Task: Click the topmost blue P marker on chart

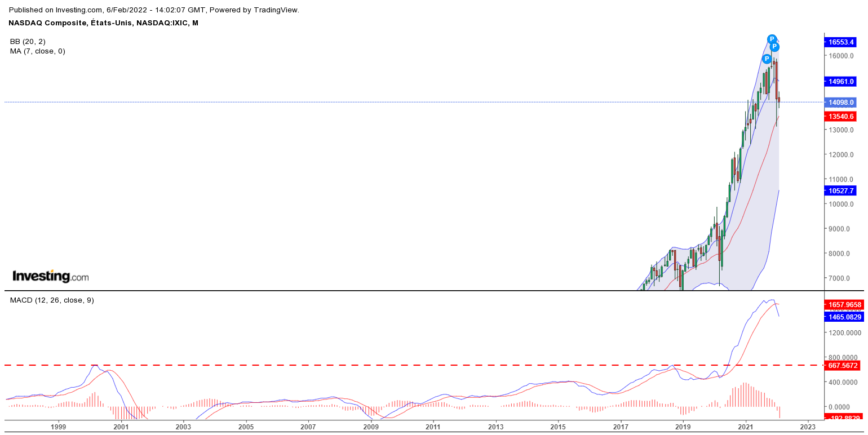Action: click(772, 39)
